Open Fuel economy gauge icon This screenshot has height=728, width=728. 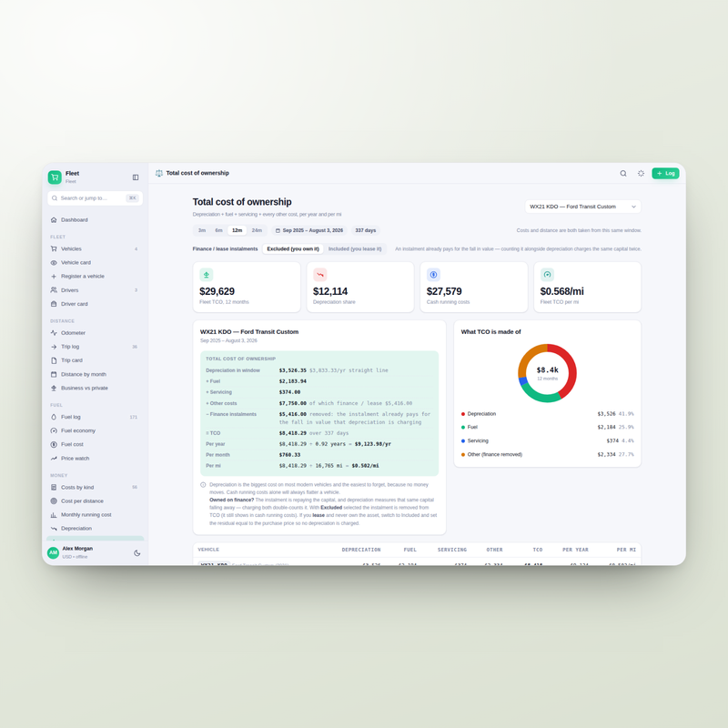[x=54, y=430]
